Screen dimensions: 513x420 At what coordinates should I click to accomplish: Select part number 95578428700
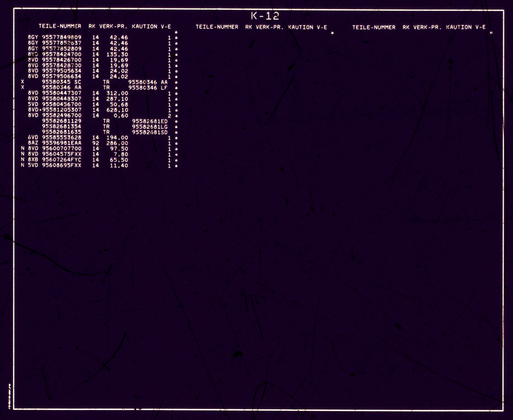tap(62, 65)
